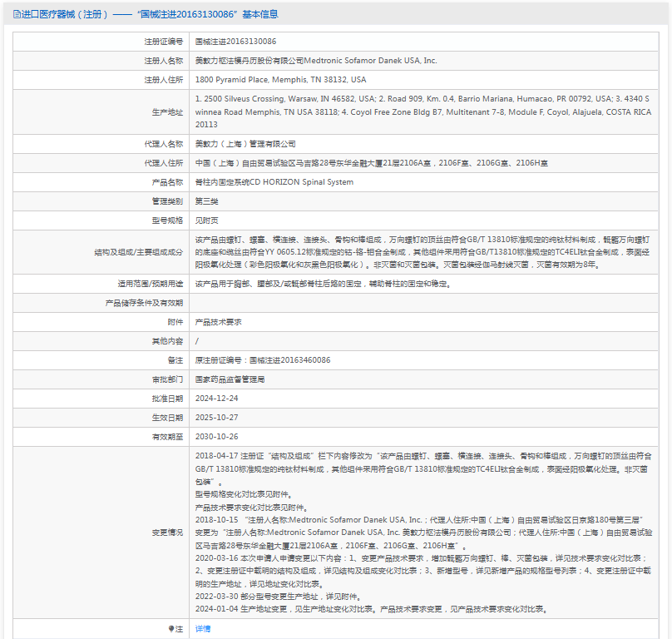The image size is (672, 639).
Task: Click the 生效日期 label
Action: click(x=167, y=418)
